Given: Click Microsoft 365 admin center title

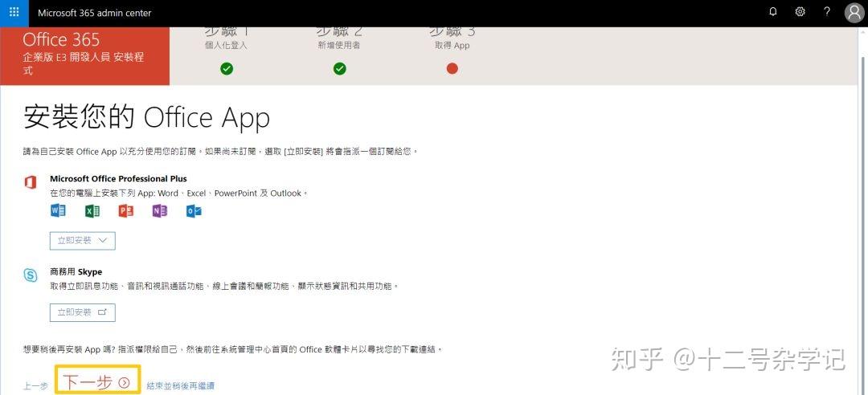Looking at the screenshot, I should pyautogui.click(x=95, y=13).
